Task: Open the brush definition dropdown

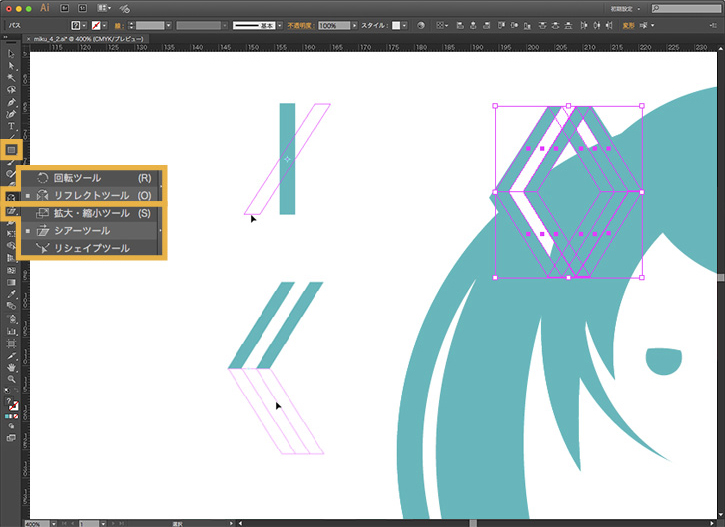Action: coord(280,25)
